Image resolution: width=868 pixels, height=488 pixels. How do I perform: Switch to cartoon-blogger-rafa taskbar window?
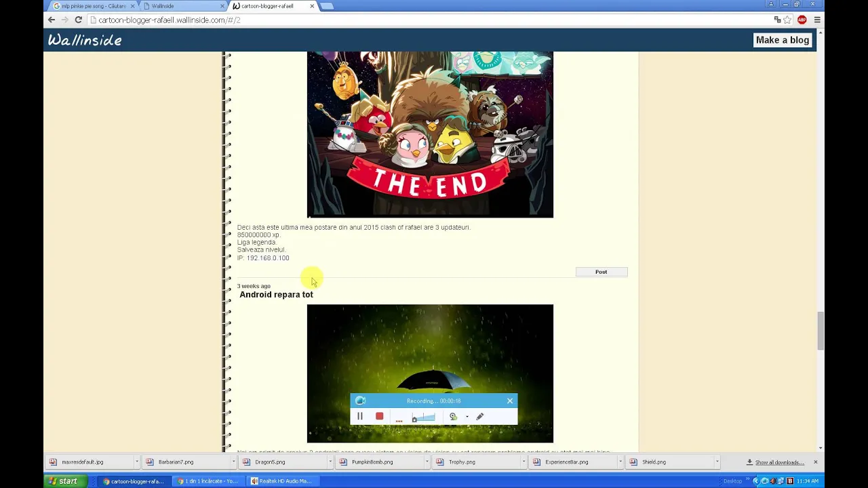(x=134, y=481)
